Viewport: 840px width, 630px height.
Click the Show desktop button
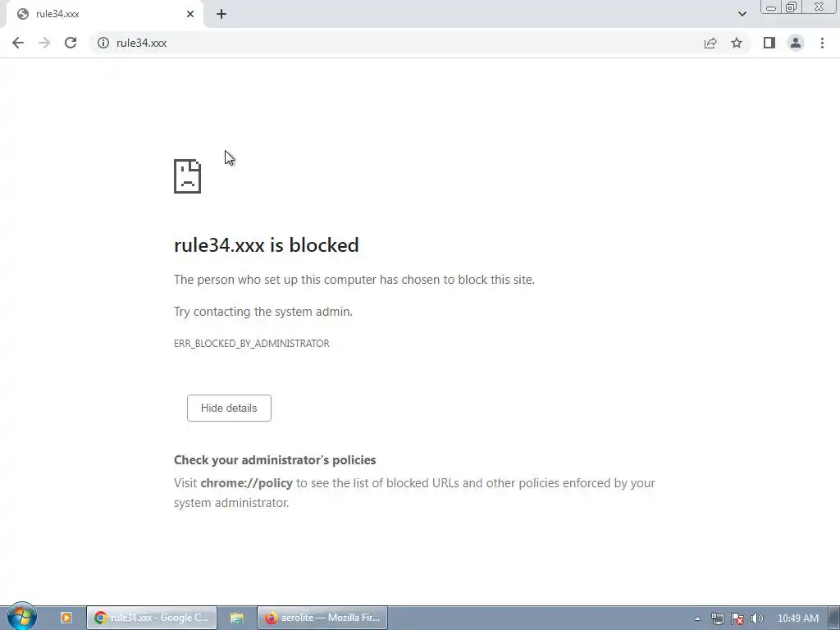pyautogui.click(x=834, y=618)
